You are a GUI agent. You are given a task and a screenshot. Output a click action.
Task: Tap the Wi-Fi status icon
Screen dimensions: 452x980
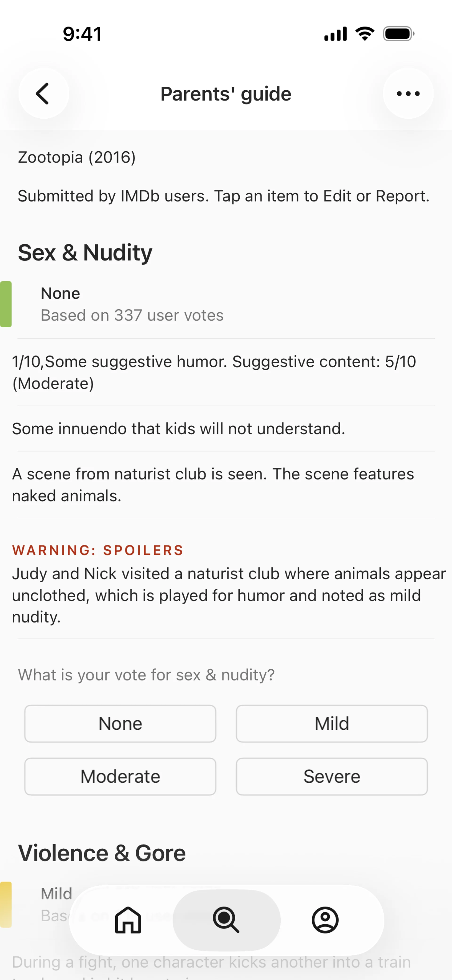click(x=364, y=34)
